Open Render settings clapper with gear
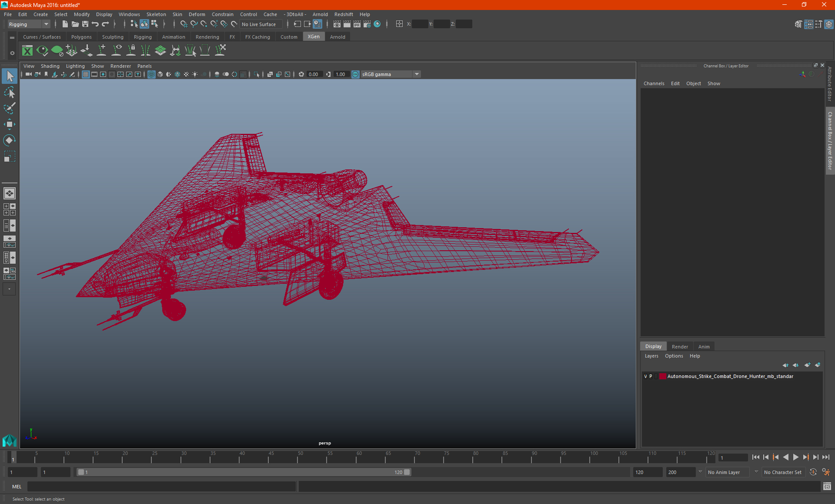The height and width of the screenshot is (504, 835). 367,24
